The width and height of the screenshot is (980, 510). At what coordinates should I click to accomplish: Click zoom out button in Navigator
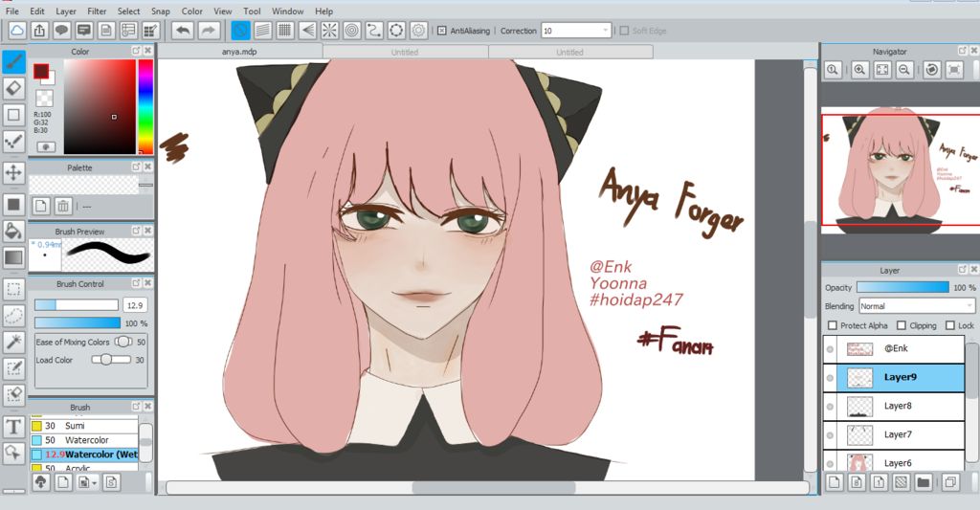point(903,70)
